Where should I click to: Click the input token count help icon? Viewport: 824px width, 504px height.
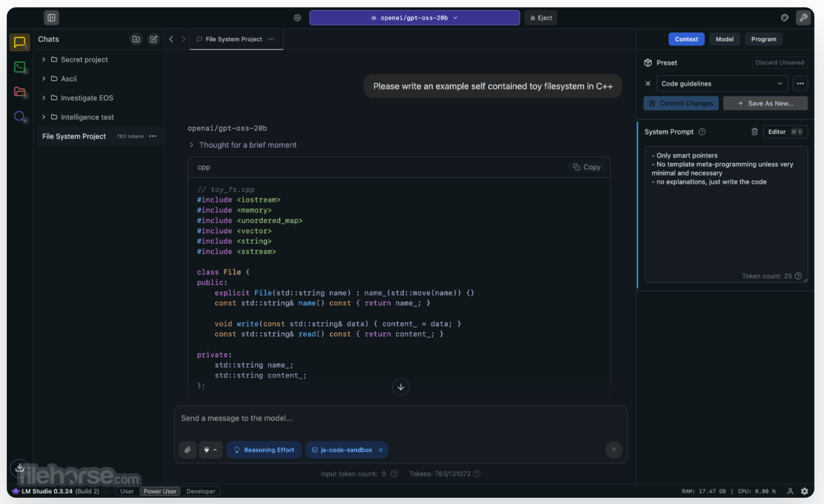(x=394, y=474)
